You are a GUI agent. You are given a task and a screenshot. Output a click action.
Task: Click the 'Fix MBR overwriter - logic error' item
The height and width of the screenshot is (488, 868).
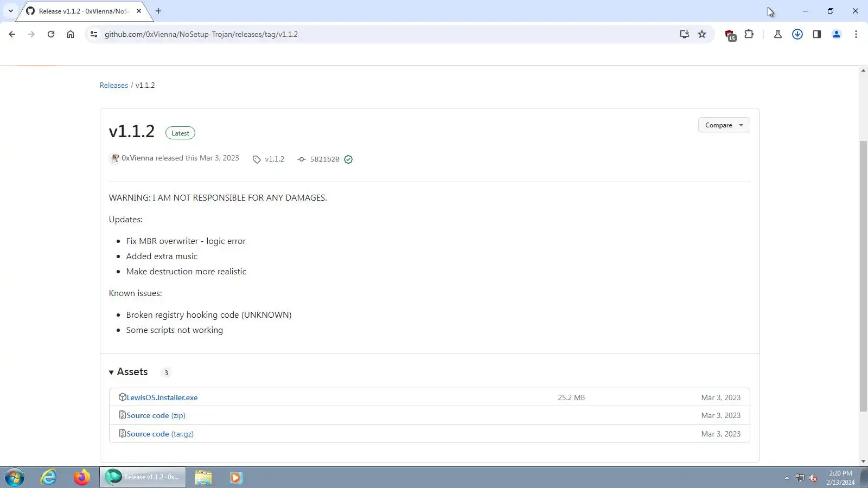[x=186, y=241]
